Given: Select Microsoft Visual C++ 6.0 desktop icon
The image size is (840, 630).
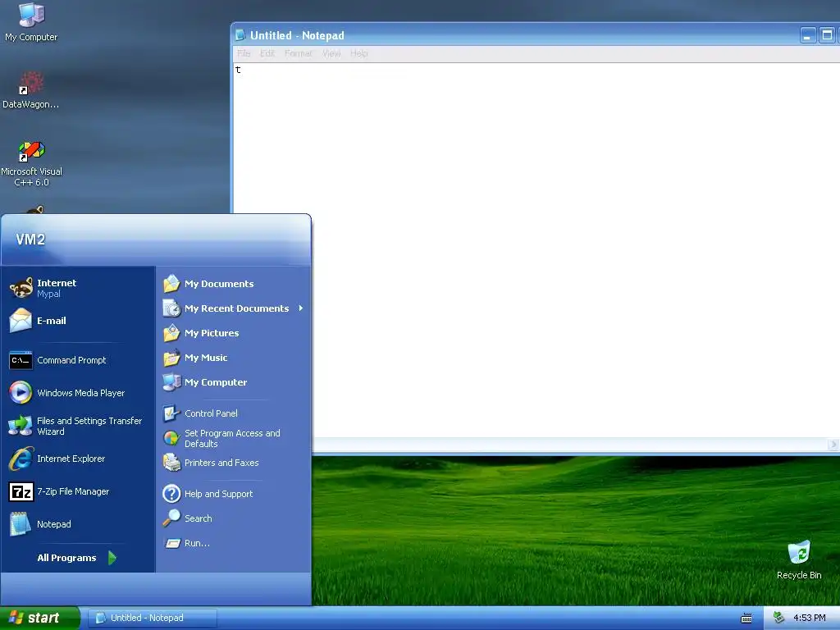Looking at the screenshot, I should click(31, 163).
